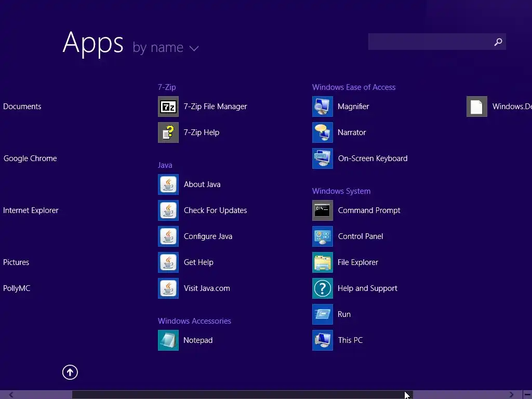Click the up arrow circle button
The height and width of the screenshot is (399, 532).
coord(70,372)
